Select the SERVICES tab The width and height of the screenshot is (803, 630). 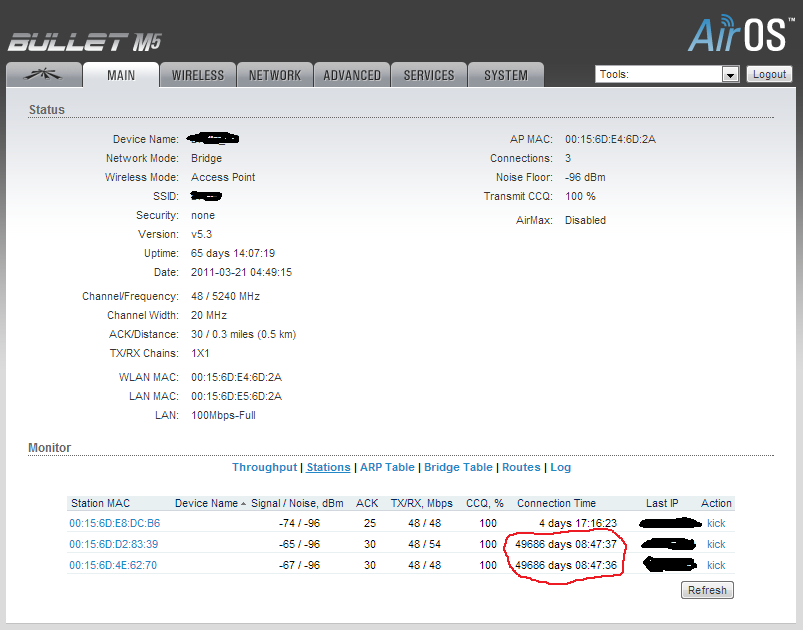pyautogui.click(x=429, y=75)
